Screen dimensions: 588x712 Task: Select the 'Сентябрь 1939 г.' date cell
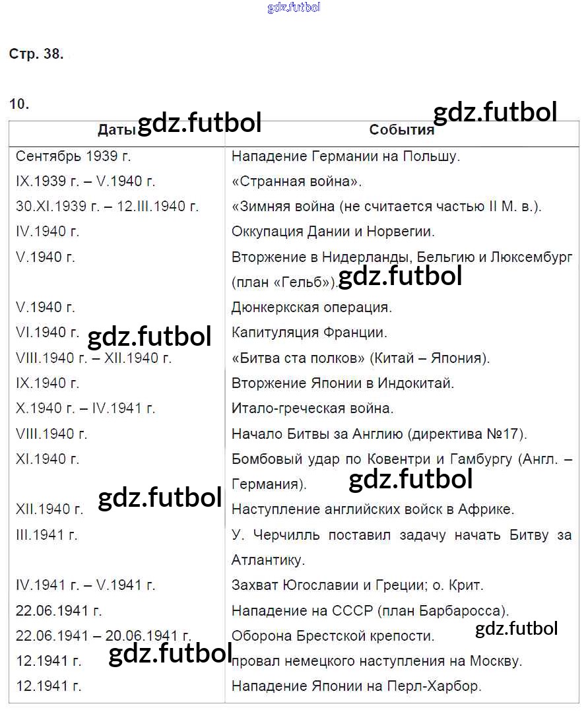[73, 156]
